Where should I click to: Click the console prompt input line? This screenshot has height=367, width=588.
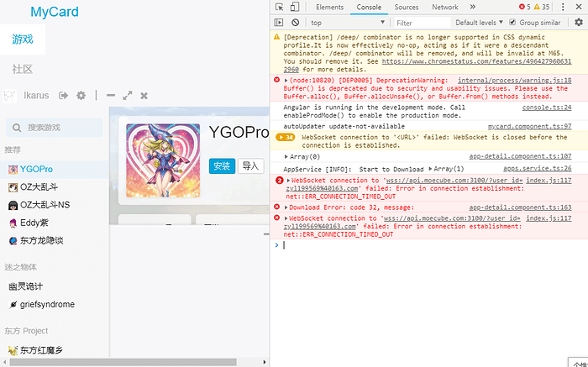click(428, 245)
